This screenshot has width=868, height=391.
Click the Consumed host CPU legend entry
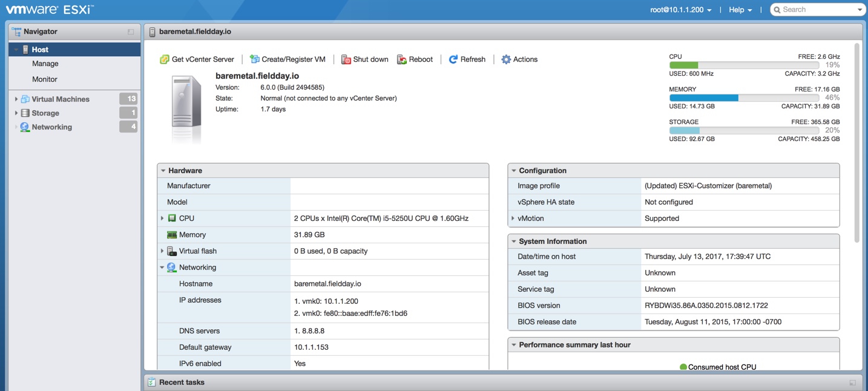point(718,367)
